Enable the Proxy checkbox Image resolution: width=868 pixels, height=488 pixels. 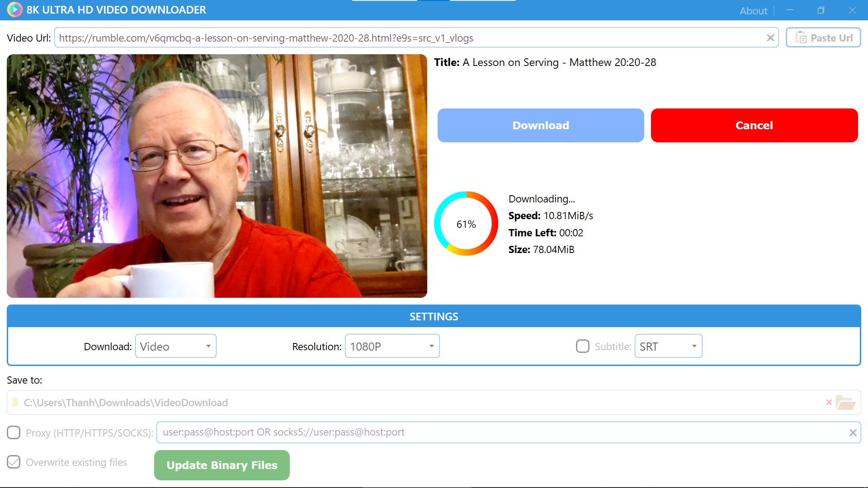[14, 432]
